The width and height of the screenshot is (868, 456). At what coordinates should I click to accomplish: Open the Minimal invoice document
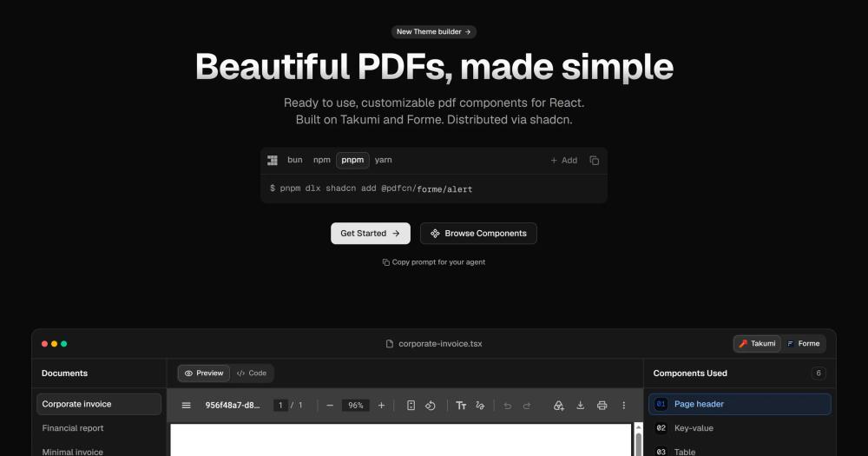[x=99, y=451]
